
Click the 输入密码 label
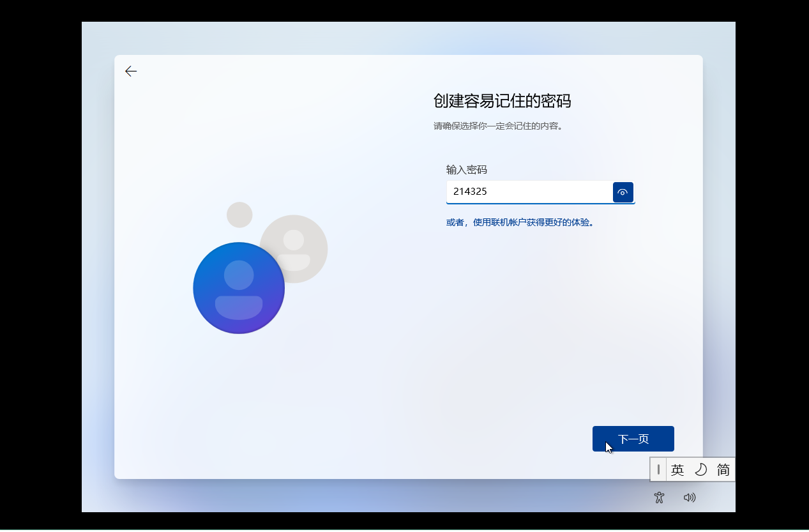pyautogui.click(x=467, y=170)
